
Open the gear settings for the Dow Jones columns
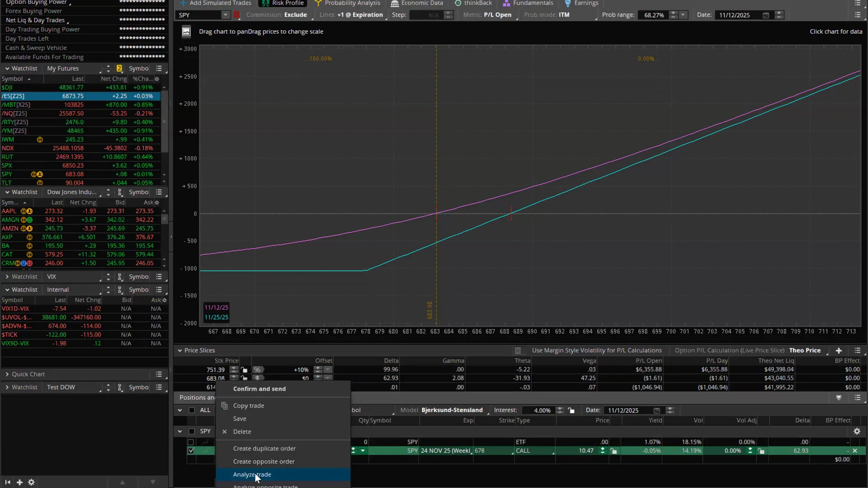coord(157,202)
